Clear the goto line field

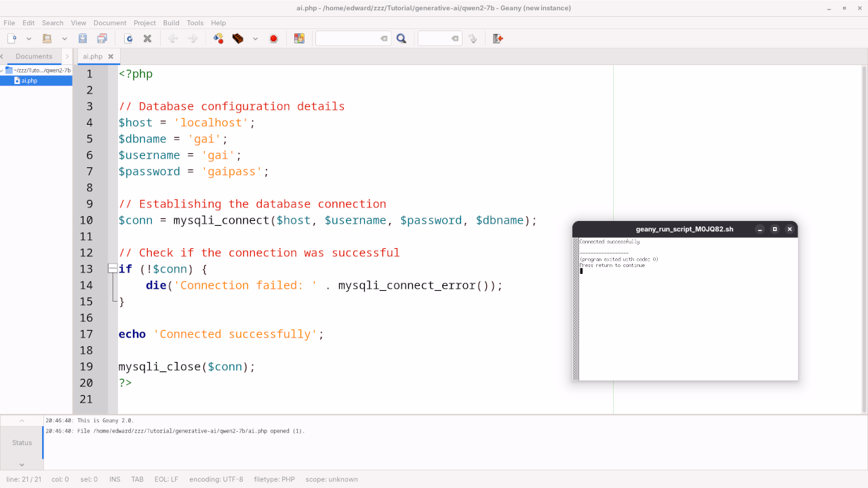(455, 39)
